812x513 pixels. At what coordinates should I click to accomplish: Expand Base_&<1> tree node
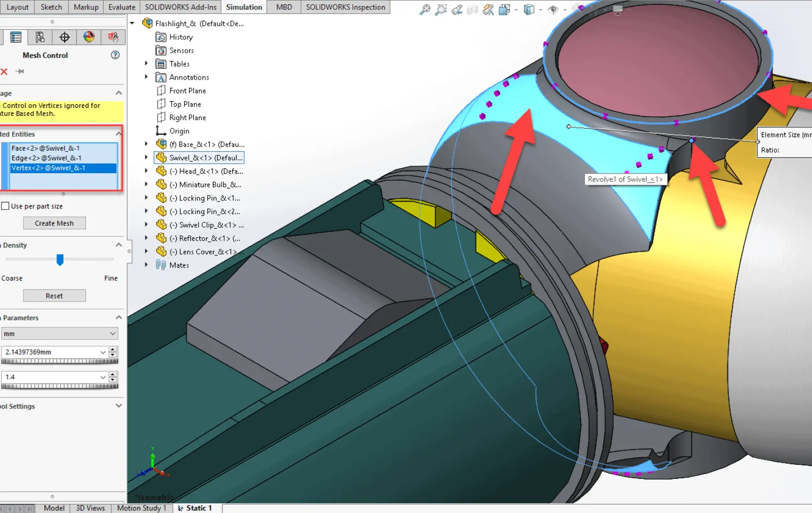click(x=146, y=144)
